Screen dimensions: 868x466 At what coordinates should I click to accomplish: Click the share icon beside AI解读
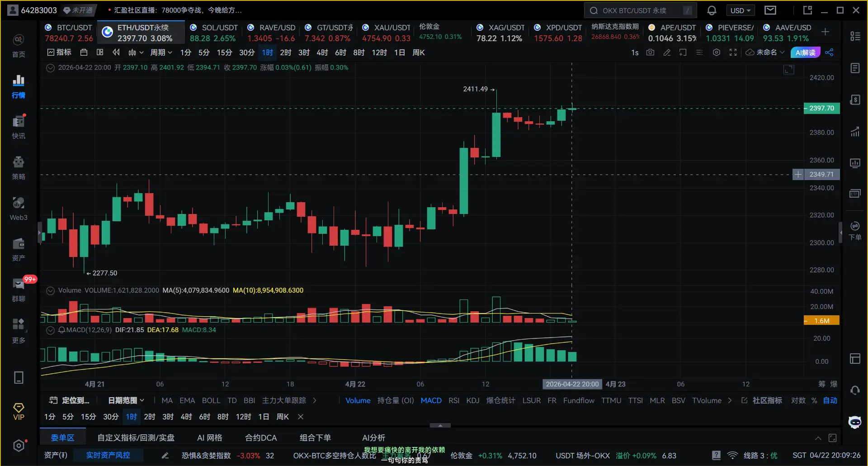click(829, 52)
